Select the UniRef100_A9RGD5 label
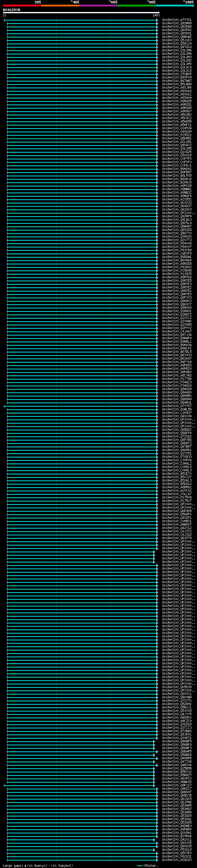This screenshot has width=197, height=868. [176, 101]
